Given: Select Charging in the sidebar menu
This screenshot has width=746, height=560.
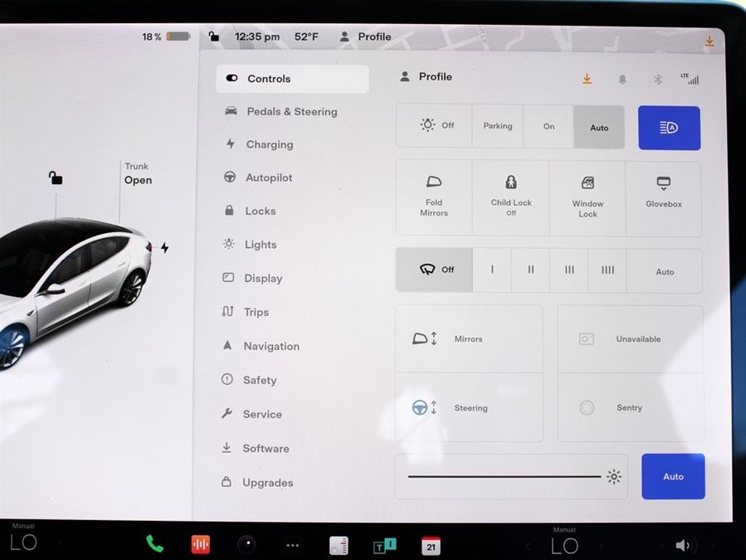Looking at the screenshot, I should [x=269, y=144].
